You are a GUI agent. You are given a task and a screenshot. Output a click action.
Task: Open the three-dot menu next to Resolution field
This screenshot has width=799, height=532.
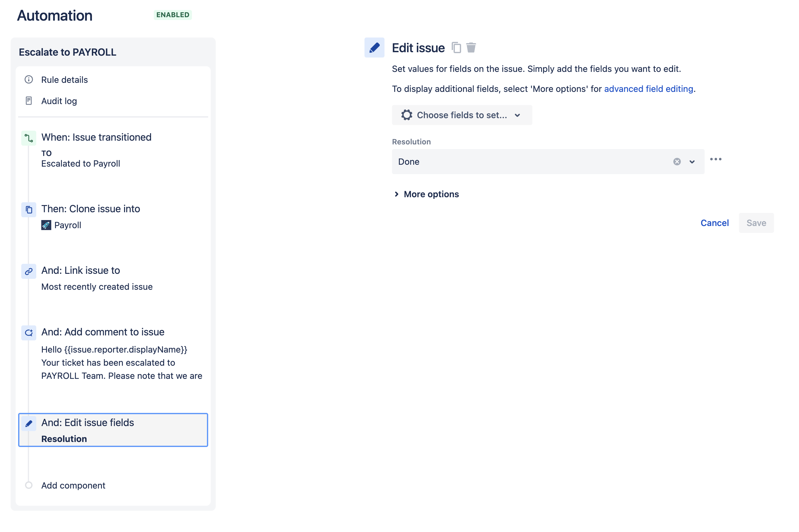(715, 159)
